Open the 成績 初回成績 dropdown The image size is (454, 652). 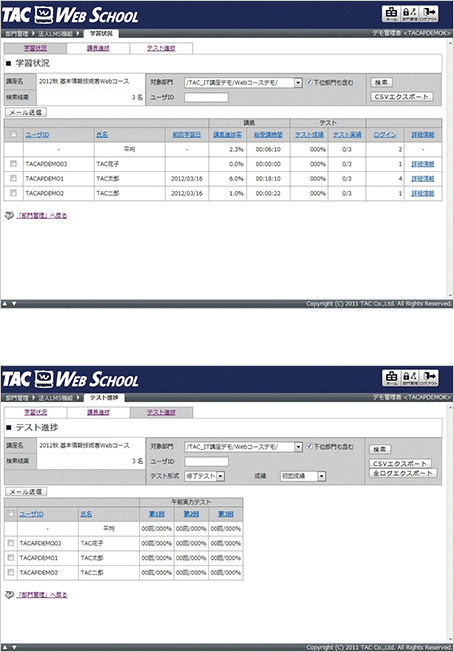pos(322,476)
